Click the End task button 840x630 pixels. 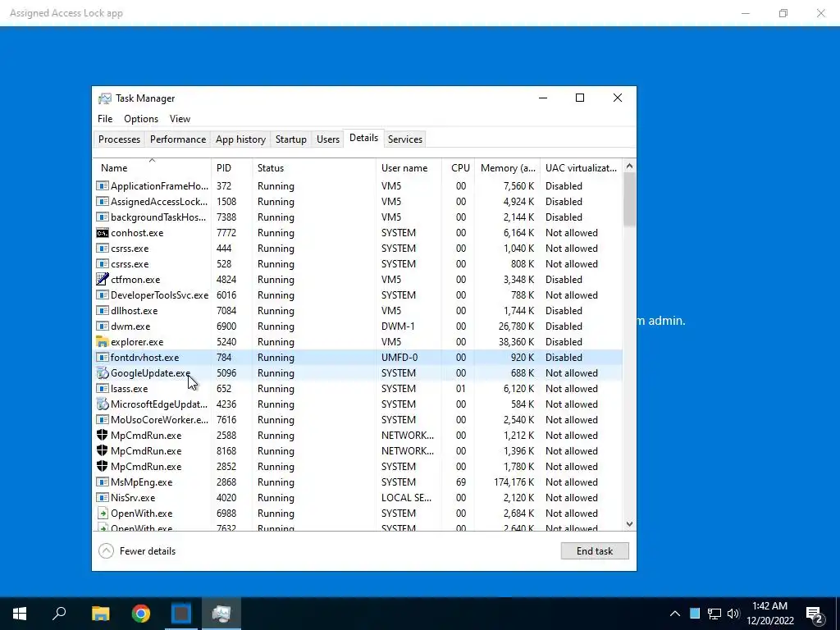(595, 550)
